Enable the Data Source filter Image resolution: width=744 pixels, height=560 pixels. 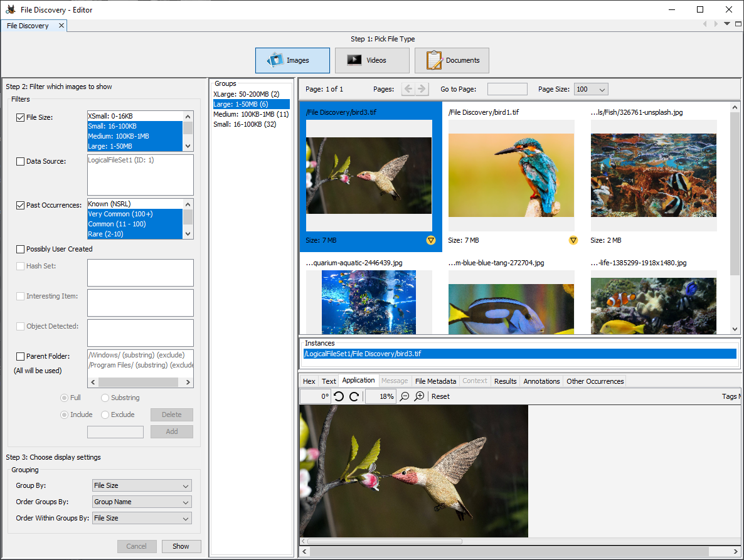pyautogui.click(x=21, y=161)
